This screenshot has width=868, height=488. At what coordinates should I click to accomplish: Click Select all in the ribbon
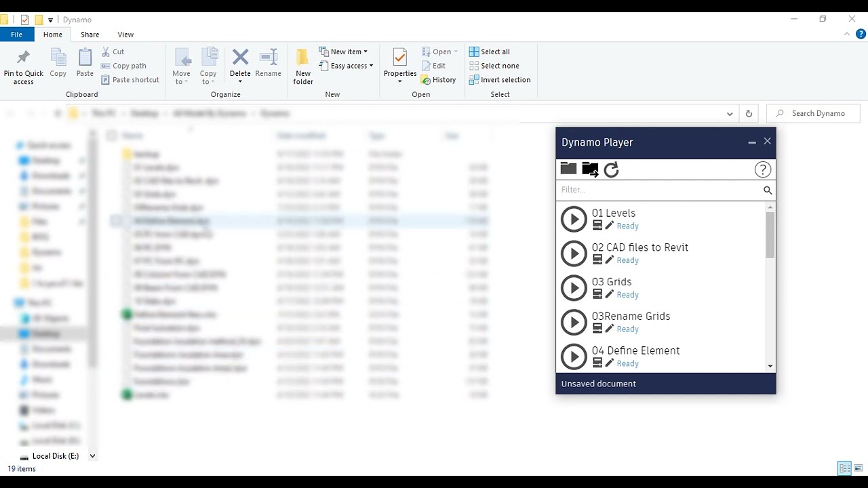[x=490, y=52]
